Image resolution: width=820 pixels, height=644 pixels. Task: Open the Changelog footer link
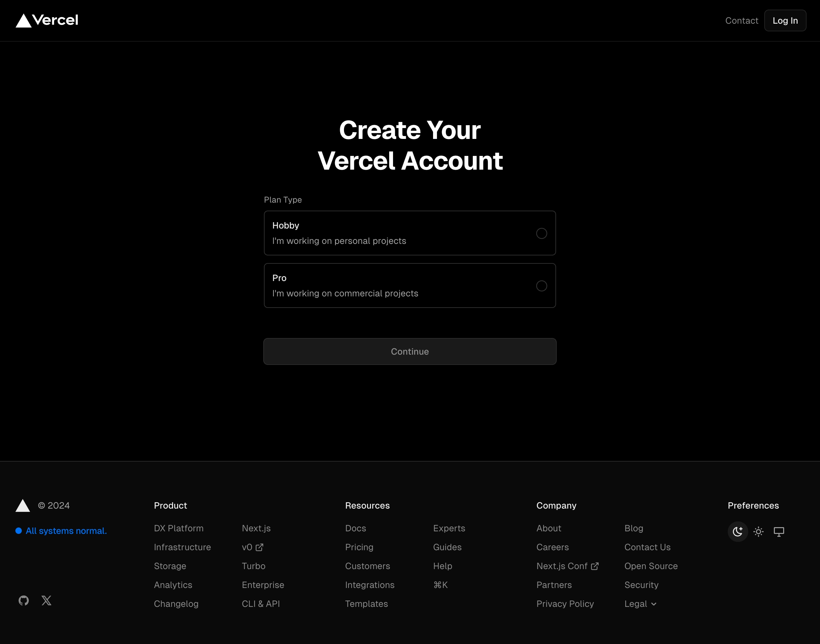176,604
